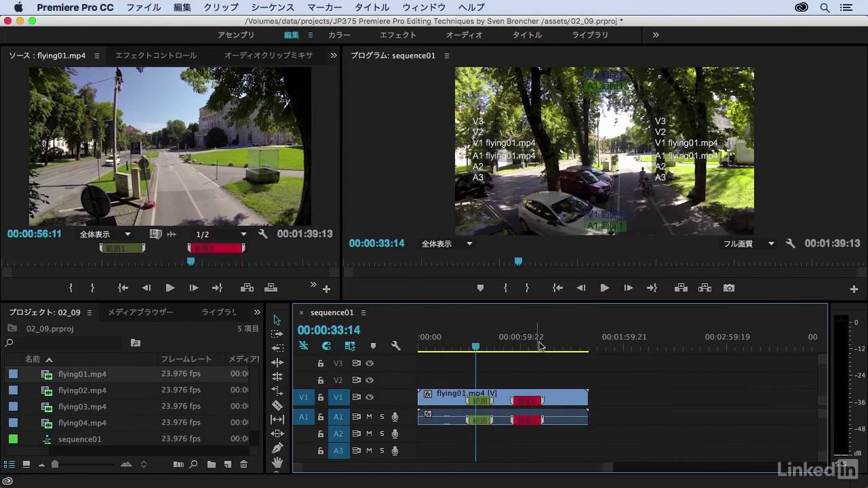Select the Pen tool

coord(277,448)
